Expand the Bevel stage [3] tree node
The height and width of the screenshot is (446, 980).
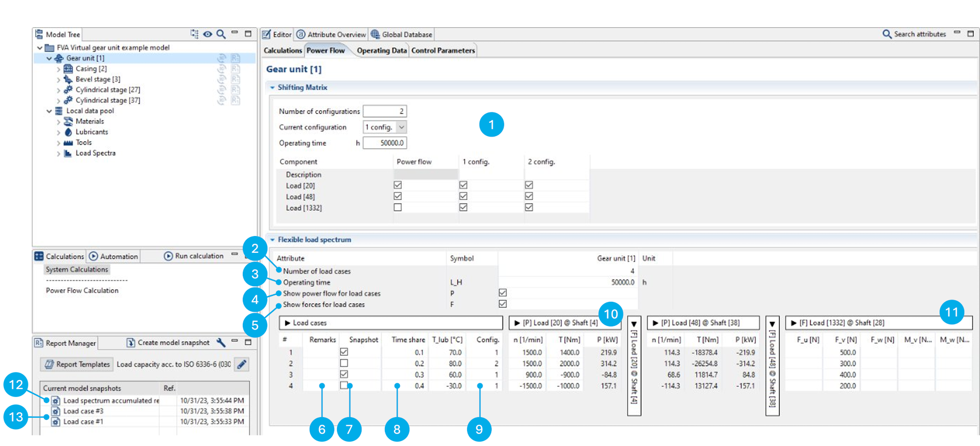click(59, 79)
